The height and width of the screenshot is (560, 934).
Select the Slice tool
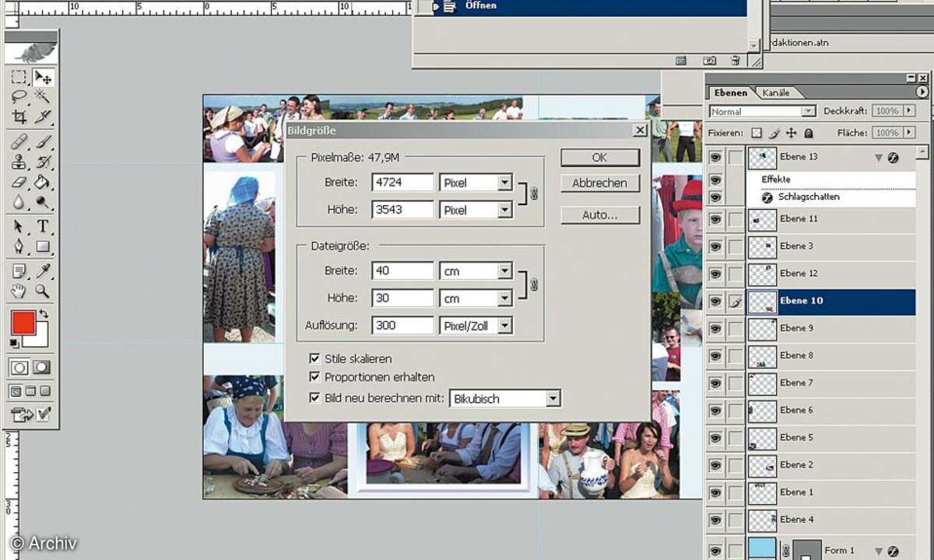click(x=43, y=117)
